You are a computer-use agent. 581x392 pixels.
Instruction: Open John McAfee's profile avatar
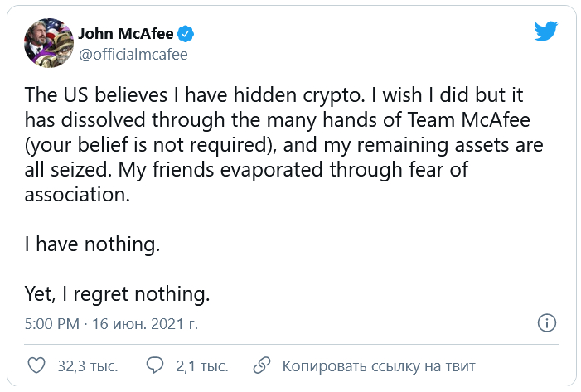[47, 43]
